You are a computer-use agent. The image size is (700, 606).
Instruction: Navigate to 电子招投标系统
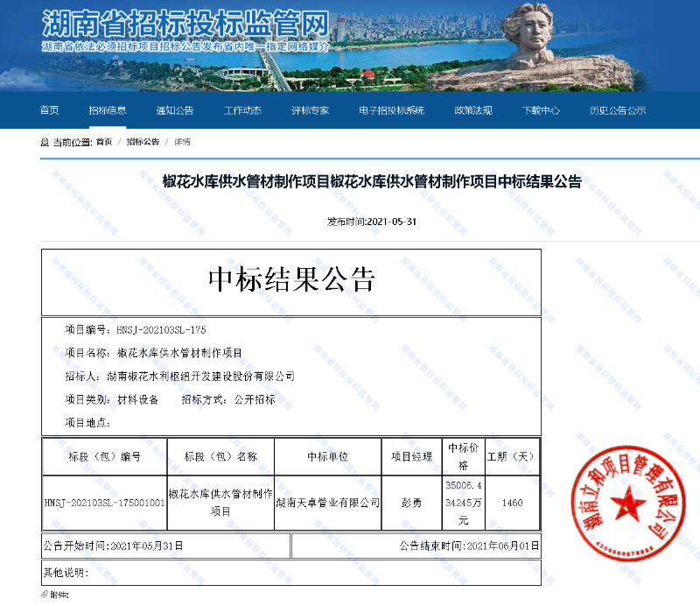click(391, 110)
